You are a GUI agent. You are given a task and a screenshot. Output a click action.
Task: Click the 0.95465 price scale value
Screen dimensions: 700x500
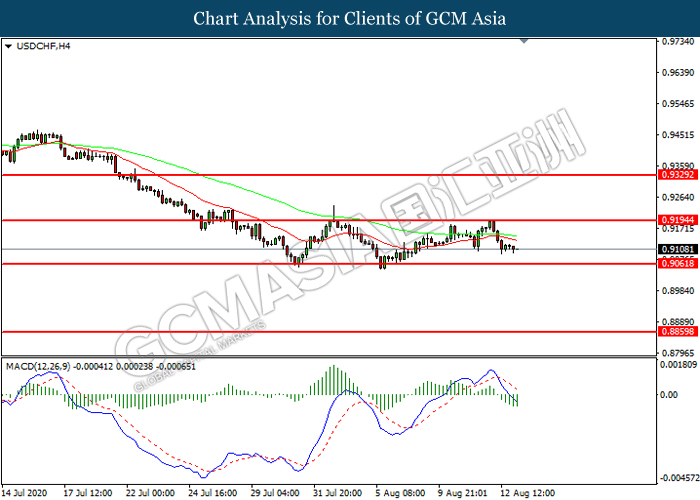pos(678,104)
